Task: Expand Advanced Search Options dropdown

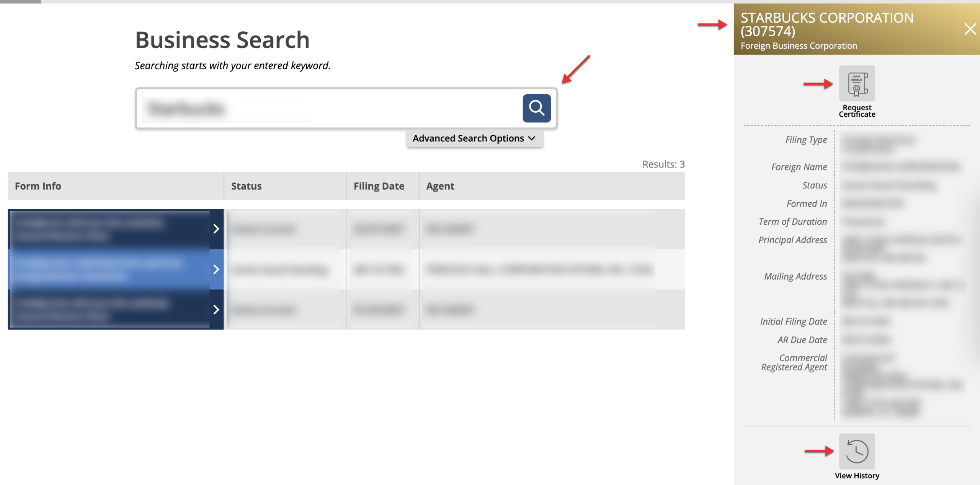Action: (x=474, y=138)
